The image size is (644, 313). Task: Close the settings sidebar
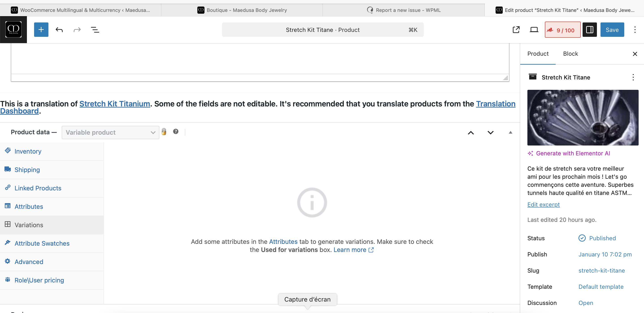pos(635,54)
